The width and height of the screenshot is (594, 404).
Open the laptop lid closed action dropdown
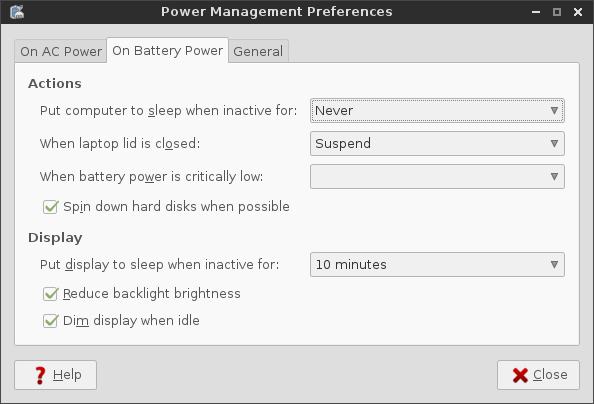coord(437,144)
